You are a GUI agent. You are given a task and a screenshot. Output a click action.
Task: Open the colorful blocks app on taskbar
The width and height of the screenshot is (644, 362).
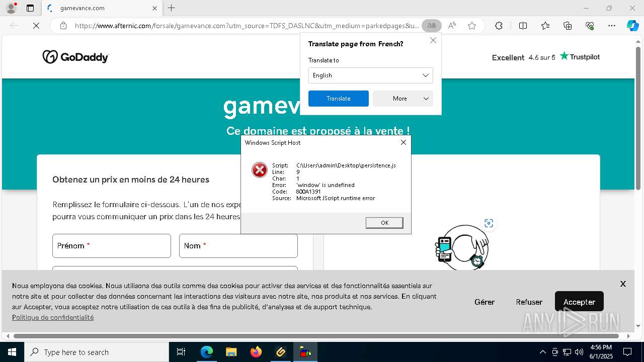(305, 352)
